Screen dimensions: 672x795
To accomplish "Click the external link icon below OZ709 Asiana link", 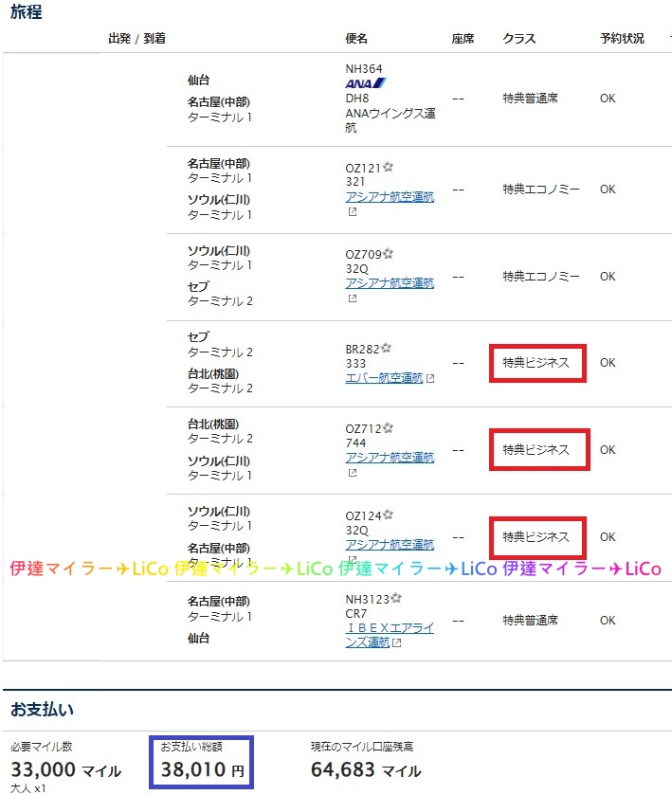I will click(x=353, y=298).
